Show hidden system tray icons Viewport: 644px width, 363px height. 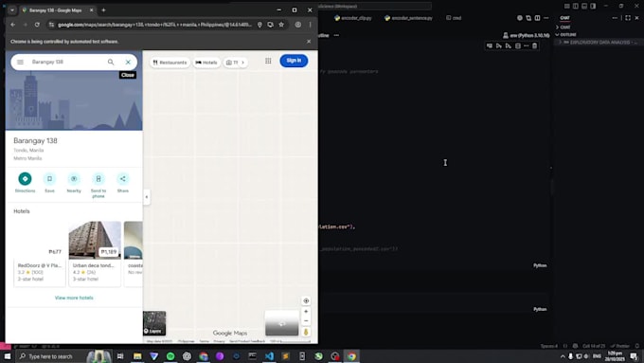[563, 356]
